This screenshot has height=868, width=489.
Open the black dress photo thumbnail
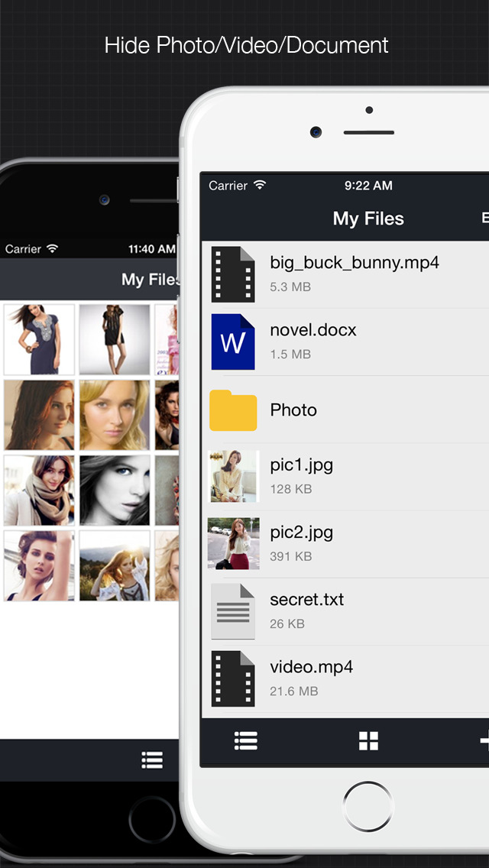click(x=114, y=339)
